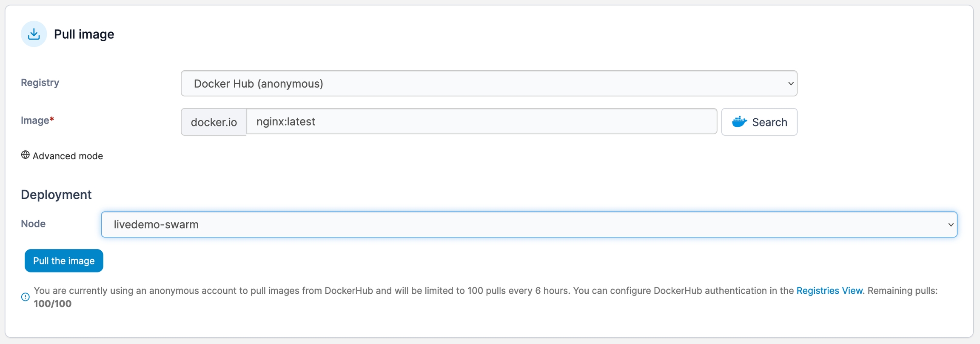
Task: Click the Pull image panel title
Action: click(84, 34)
